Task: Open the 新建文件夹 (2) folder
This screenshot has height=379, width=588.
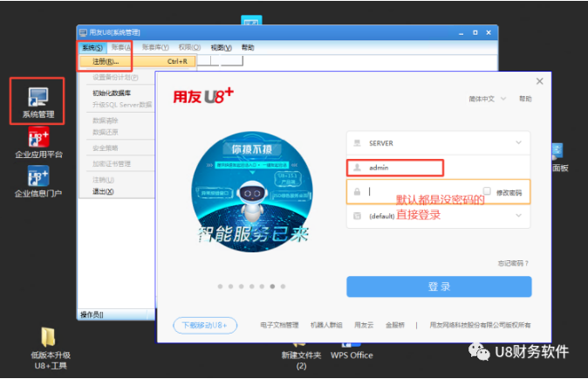Action: (x=301, y=355)
